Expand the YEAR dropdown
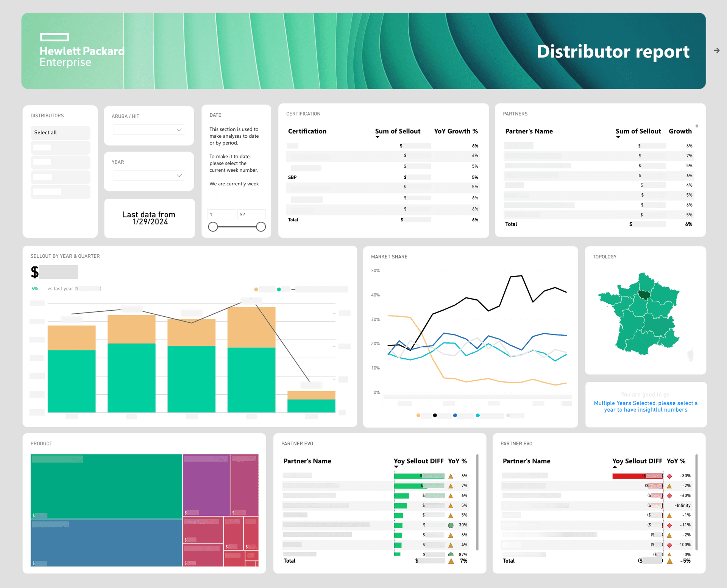The image size is (727, 588). coord(149,176)
